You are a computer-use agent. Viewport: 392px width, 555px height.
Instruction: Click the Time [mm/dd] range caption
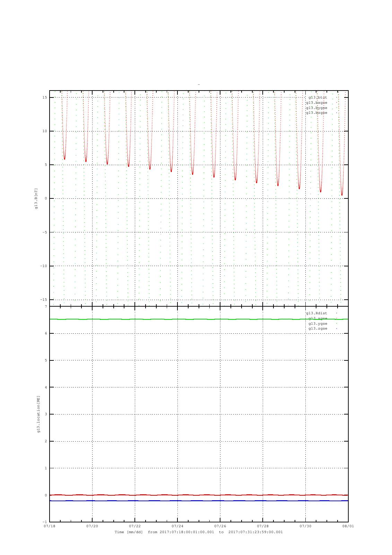(199, 532)
